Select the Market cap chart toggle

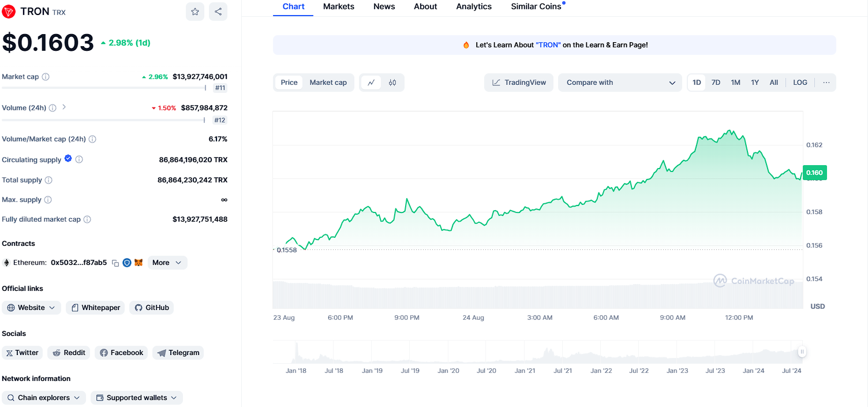(328, 83)
